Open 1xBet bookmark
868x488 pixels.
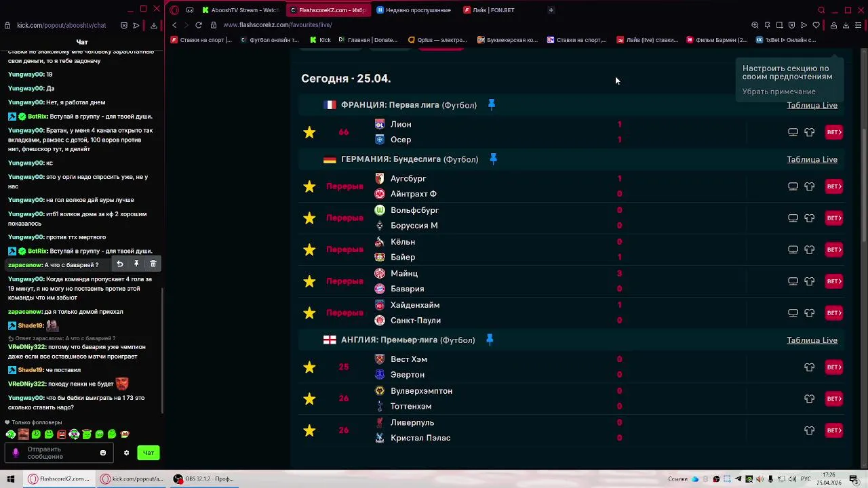pos(786,40)
